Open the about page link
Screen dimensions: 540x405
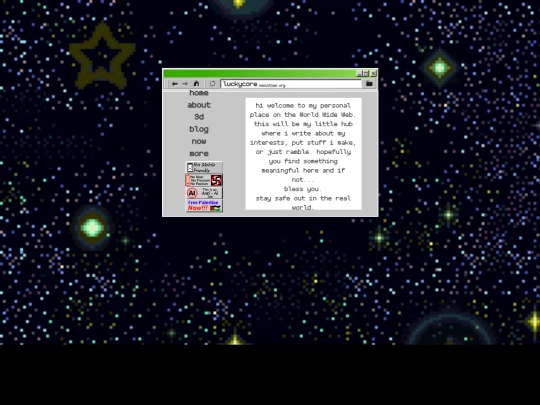(x=199, y=105)
